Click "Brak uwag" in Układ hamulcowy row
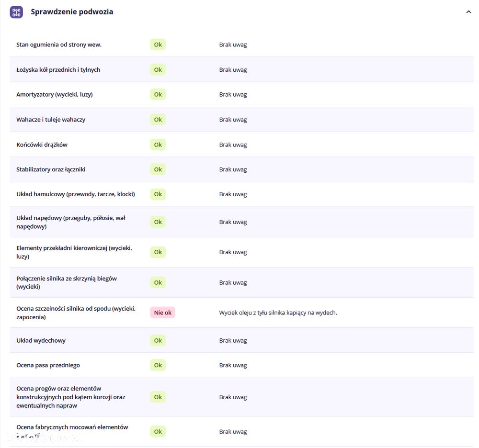Screen dimensions: 479x448 tap(233, 194)
